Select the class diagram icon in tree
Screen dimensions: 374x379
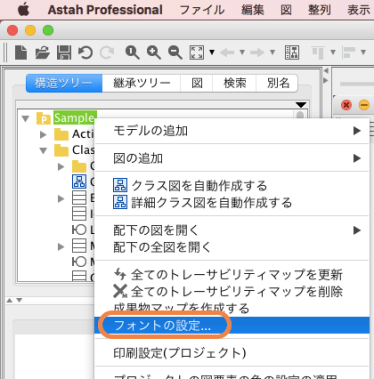tap(79, 182)
